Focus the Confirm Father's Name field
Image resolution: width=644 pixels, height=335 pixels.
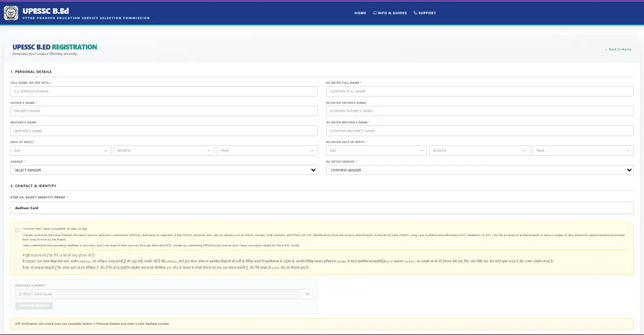pos(479,111)
